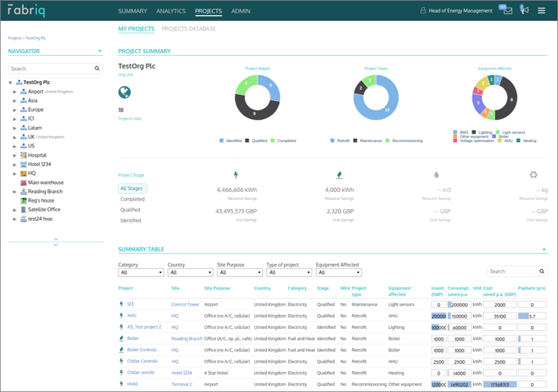The height and width of the screenshot is (392, 558).
Task: Open the Boiler Controls project link
Action: [141, 349]
